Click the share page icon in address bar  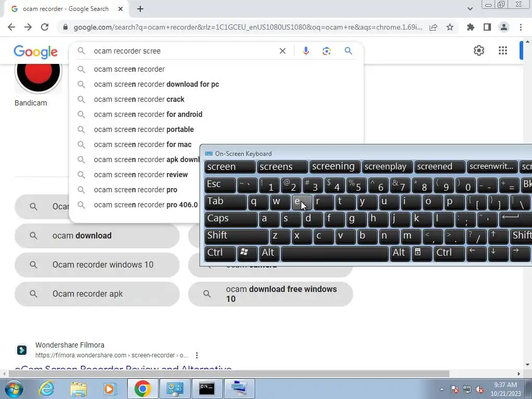coord(433,27)
